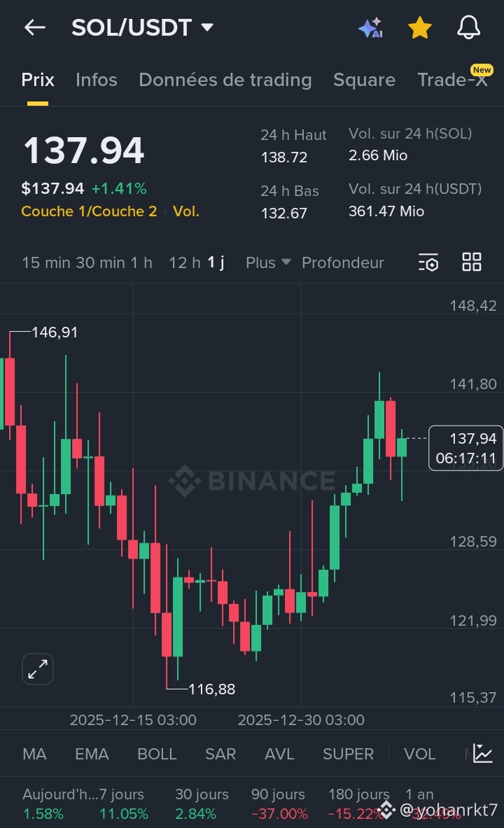Toggle the BOLL indicator
This screenshot has width=504, height=828.
[157, 754]
